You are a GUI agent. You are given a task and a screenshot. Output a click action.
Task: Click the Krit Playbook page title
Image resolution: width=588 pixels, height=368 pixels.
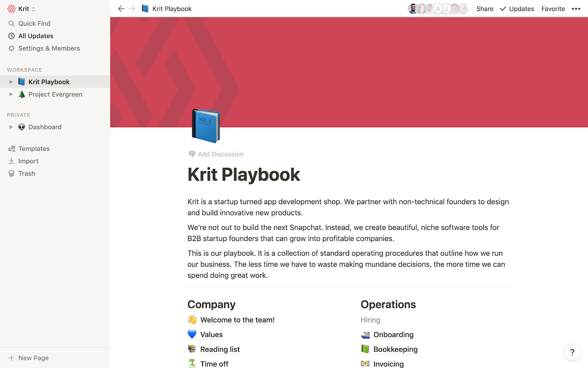[x=244, y=174]
